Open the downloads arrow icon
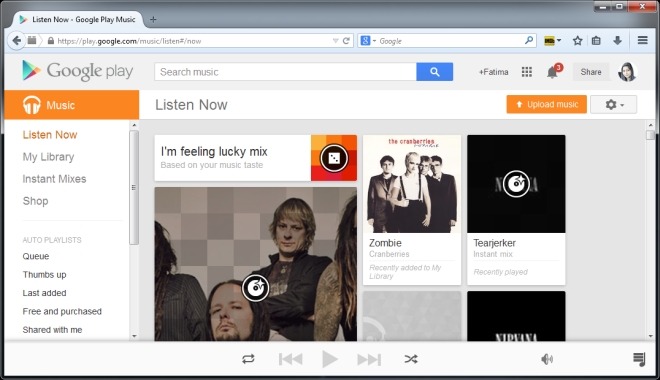The height and width of the screenshot is (380, 660). point(617,41)
